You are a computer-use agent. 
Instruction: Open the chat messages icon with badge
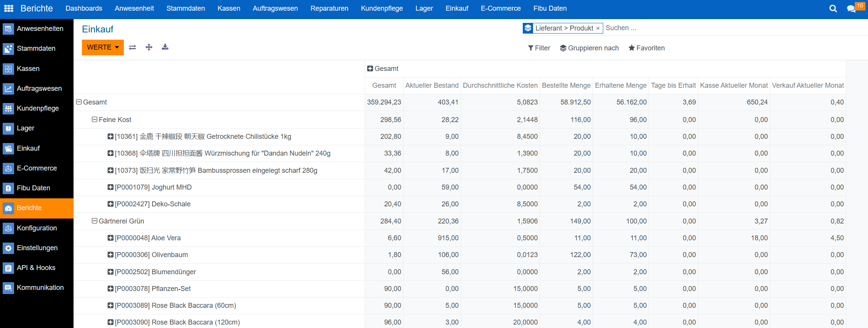pyautogui.click(x=851, y=8)
